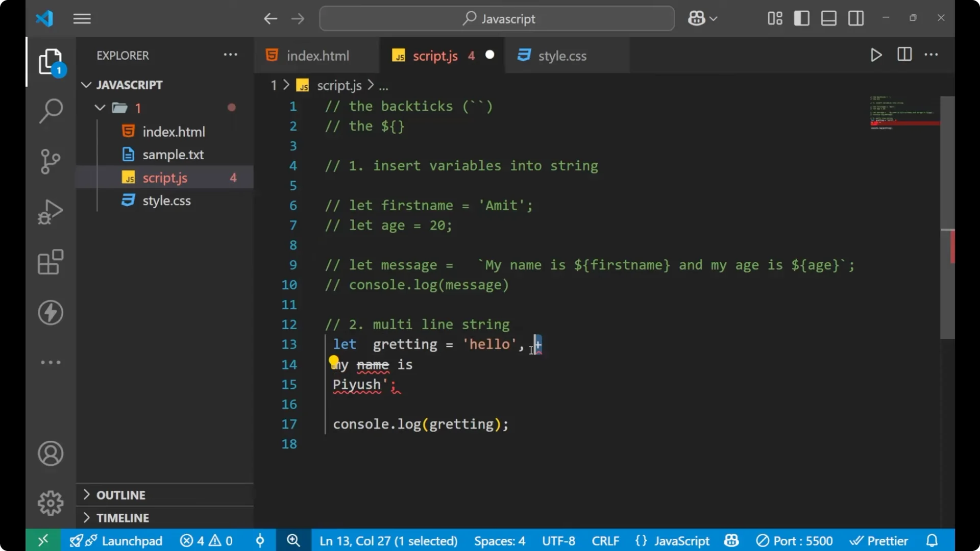Toggle the Primary Side Bar visibility
This screenshot has height=551, width=980.
coord(801,18)
